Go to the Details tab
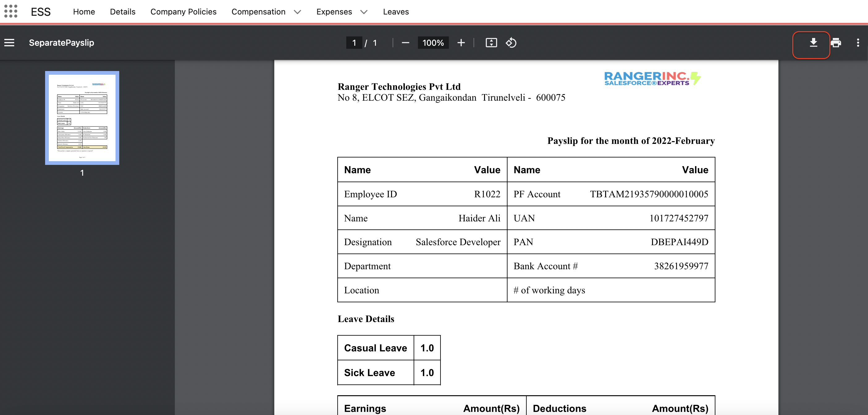The width and height of the screenshot is (868, 415). (x=123, y=12)
